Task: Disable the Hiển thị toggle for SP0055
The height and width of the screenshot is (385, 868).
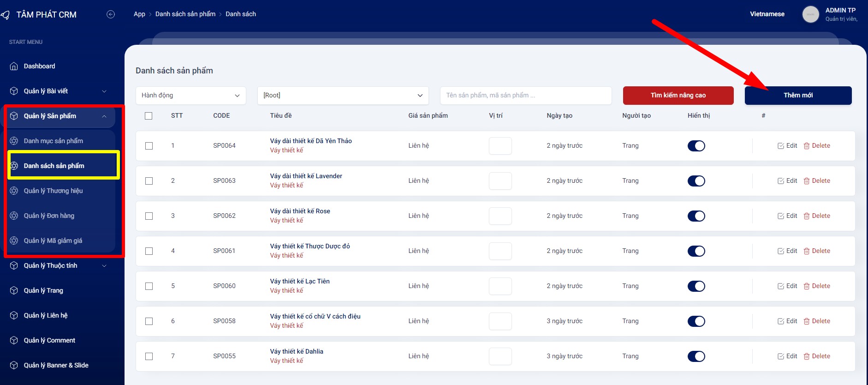Action: [x=696, y=356]
